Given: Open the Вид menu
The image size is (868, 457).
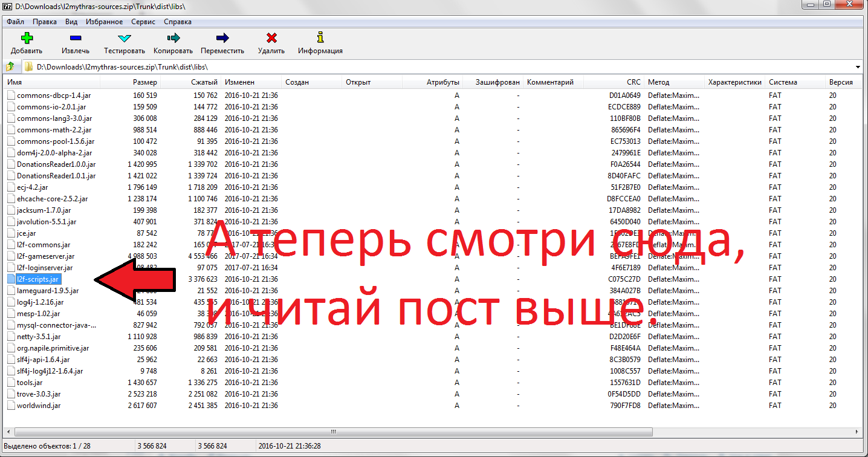Looking at the screenshot, I should [71, 22].
